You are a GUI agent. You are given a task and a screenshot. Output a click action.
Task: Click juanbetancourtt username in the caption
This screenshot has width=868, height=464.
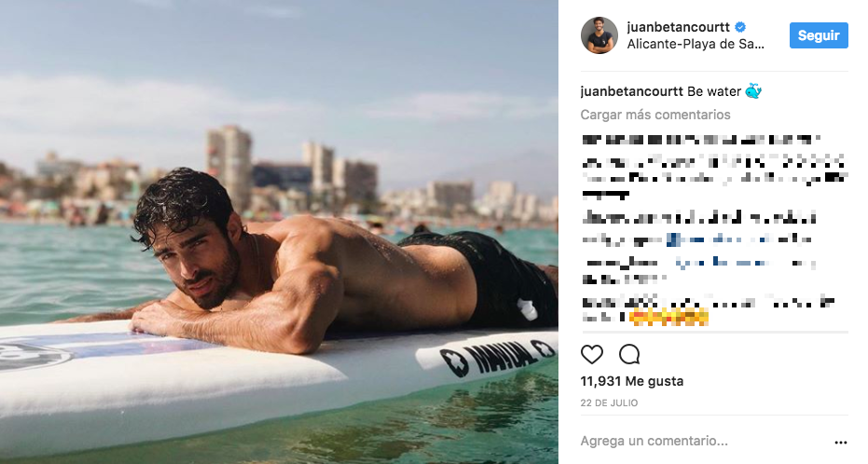tap(631, 91)
